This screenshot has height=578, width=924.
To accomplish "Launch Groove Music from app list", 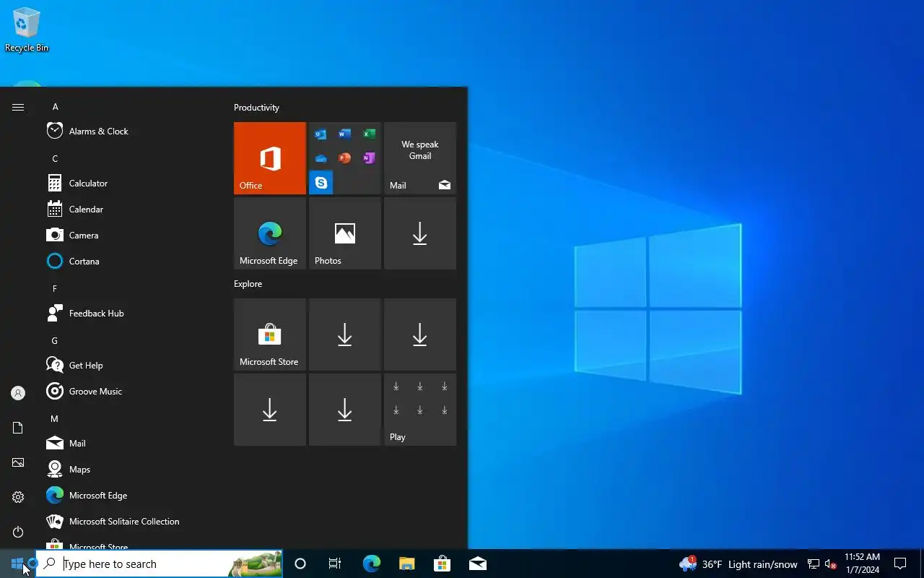I will [x=130, y=392].
